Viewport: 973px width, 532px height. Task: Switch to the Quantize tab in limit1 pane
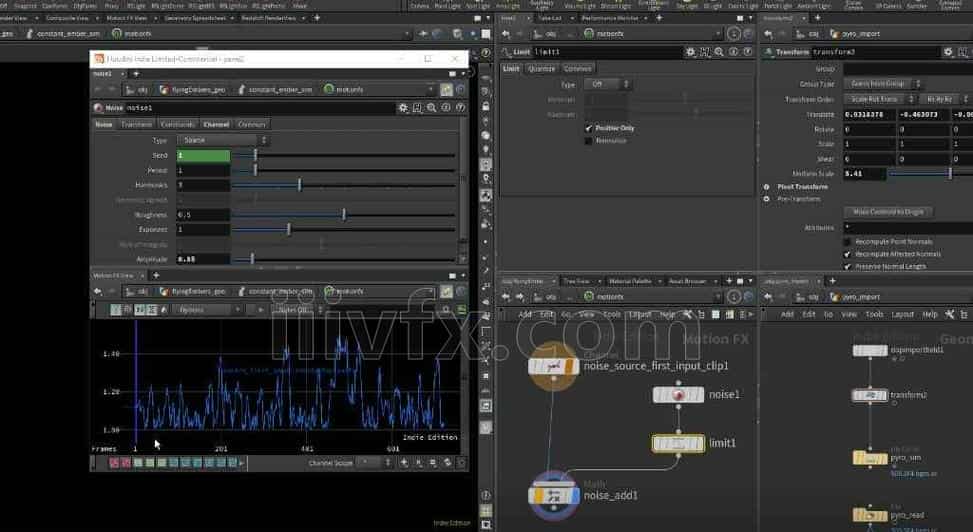click(x=541, y=69)
